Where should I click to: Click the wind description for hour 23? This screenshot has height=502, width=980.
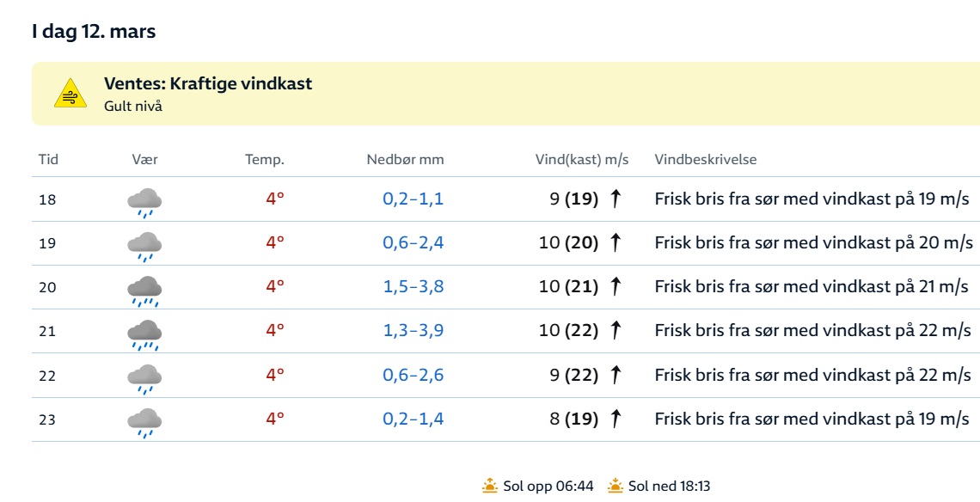(812, 419)
